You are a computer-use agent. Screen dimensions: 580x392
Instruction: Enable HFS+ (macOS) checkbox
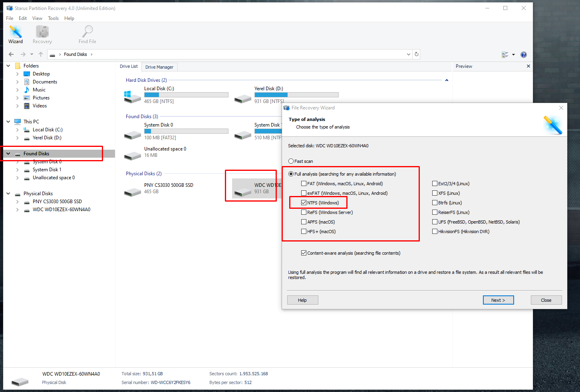pyautogui.click(x=304, y=232)
